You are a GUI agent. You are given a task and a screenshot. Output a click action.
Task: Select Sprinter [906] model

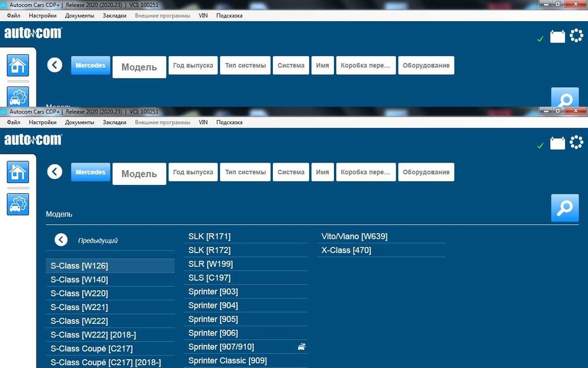point(246,333)
